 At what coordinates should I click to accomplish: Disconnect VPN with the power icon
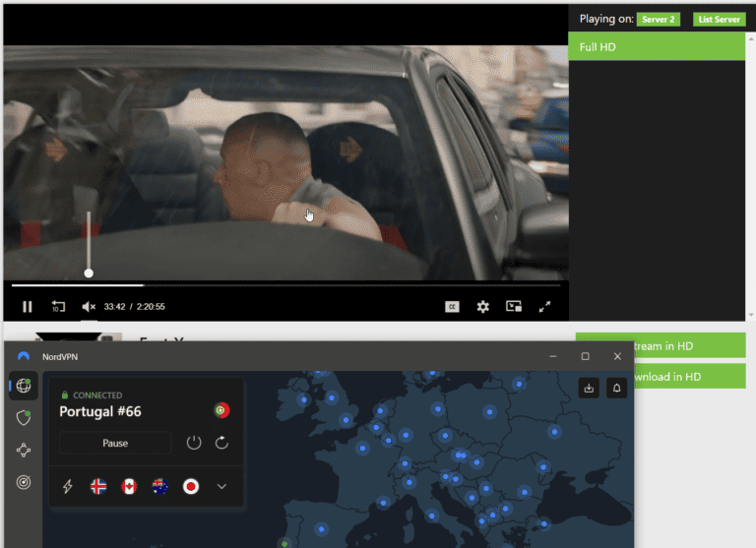[x=194, y=443]
